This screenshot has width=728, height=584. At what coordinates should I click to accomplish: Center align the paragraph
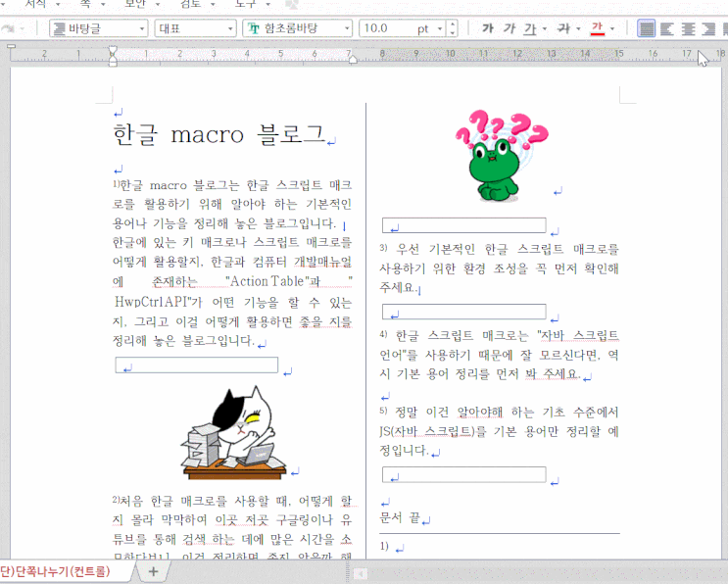pos(688,28)
